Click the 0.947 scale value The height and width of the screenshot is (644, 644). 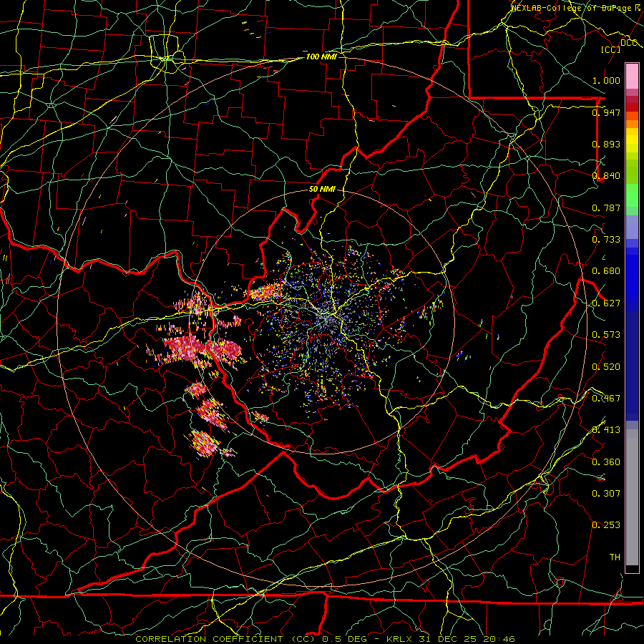pyautogui.click(x=606, y=112)
